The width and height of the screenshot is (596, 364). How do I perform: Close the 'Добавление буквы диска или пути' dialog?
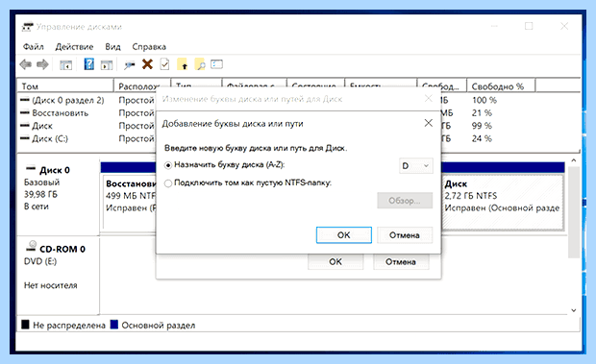coord(429,123)
